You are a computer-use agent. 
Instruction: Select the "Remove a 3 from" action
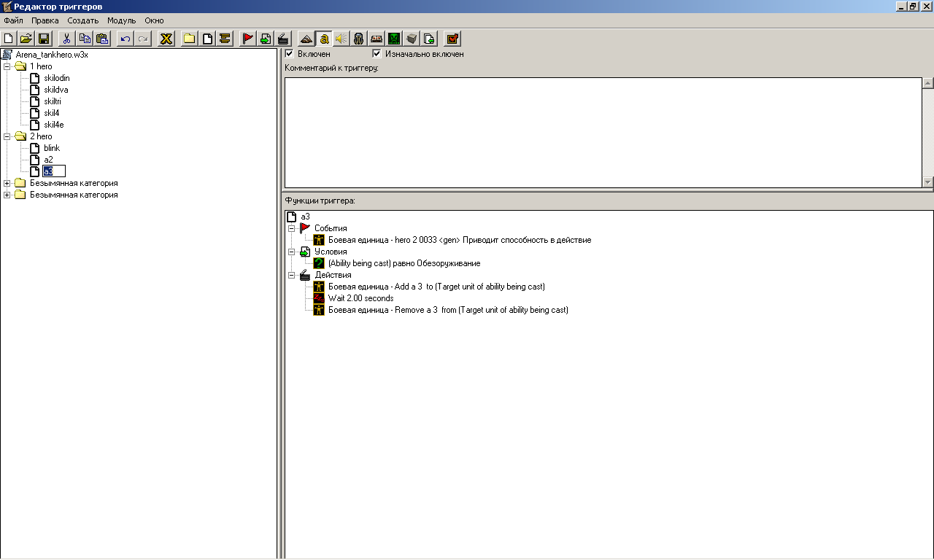click(448, 310)
